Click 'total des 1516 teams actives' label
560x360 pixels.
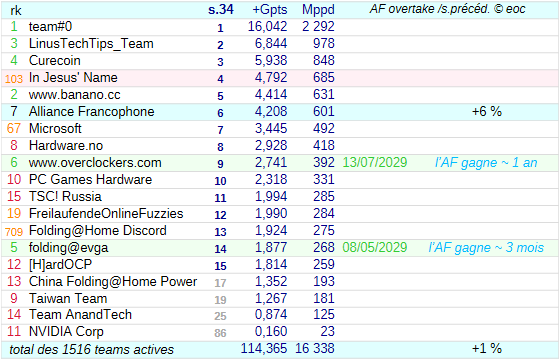[x=91, y=350]
